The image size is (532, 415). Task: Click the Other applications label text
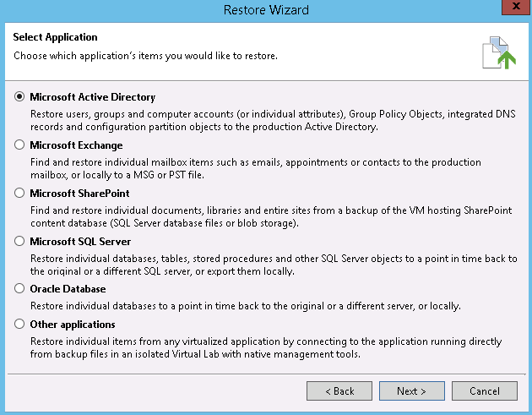tap(73, 325)
